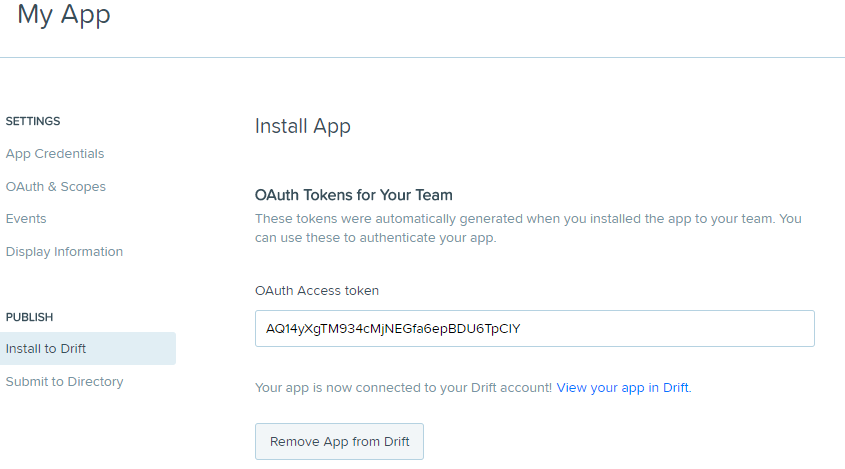Go to OAuth & Scopes section

56,187
